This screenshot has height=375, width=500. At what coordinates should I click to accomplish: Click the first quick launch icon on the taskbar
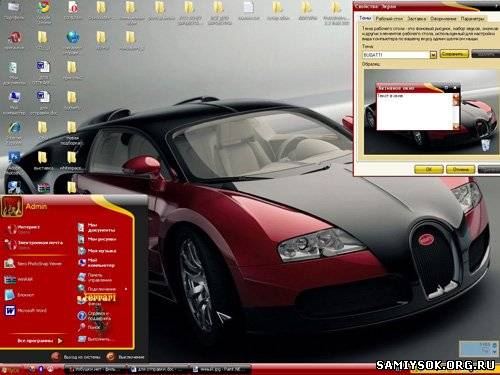tap(32, 369)
